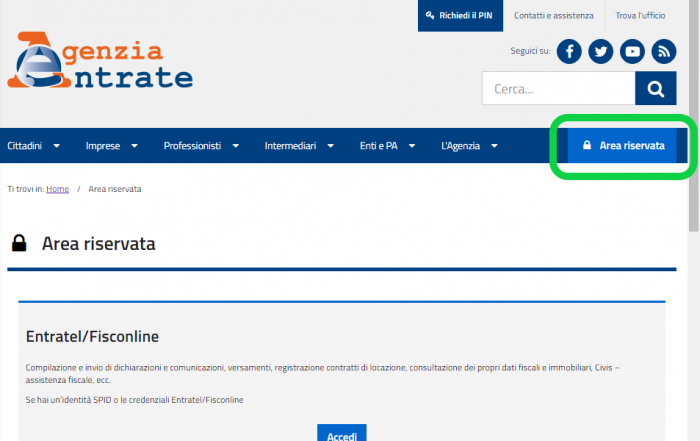Click the Area riservata page title
700x441 pixels.
point(99,244)
